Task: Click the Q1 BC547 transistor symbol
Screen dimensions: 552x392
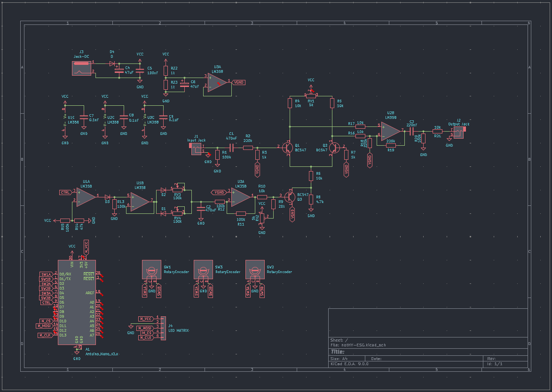Action: pyautogui.click(x=289, y=148)
